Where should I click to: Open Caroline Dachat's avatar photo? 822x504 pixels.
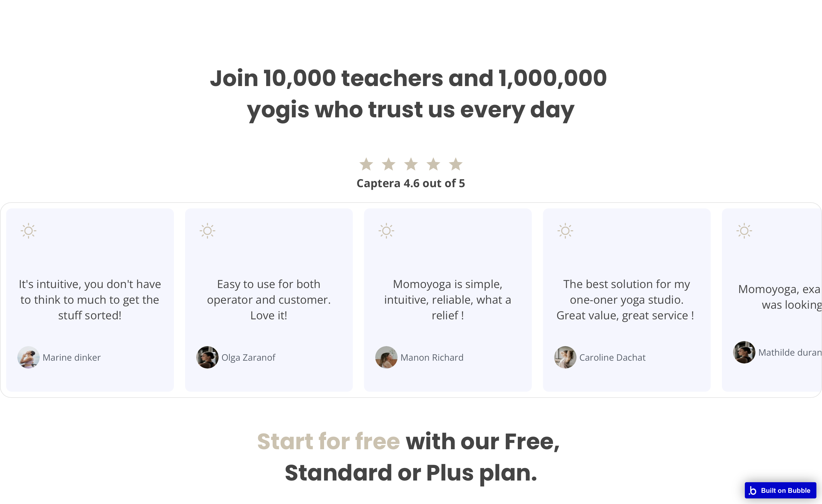[x=565, y=357]
